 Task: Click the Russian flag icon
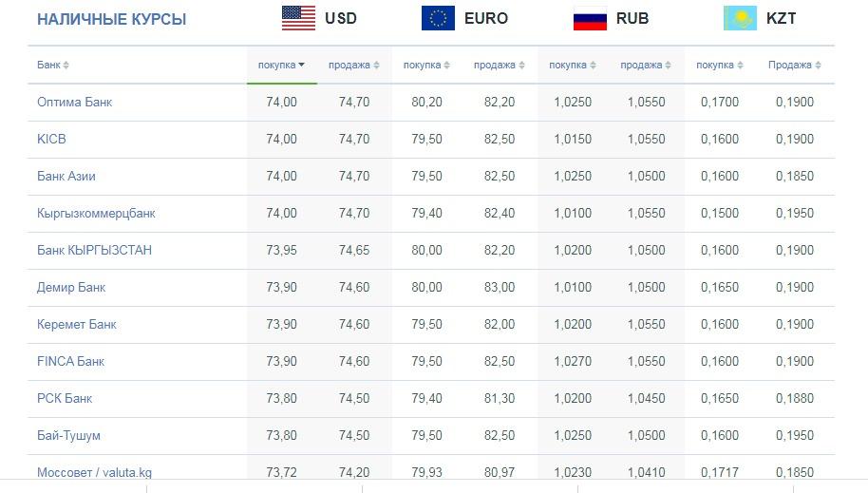coord(590,18)
